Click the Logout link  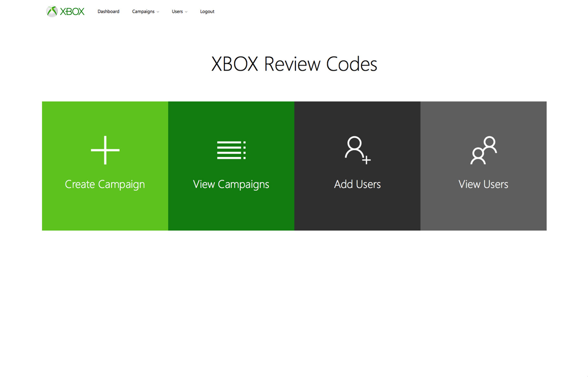coord(207,11)
